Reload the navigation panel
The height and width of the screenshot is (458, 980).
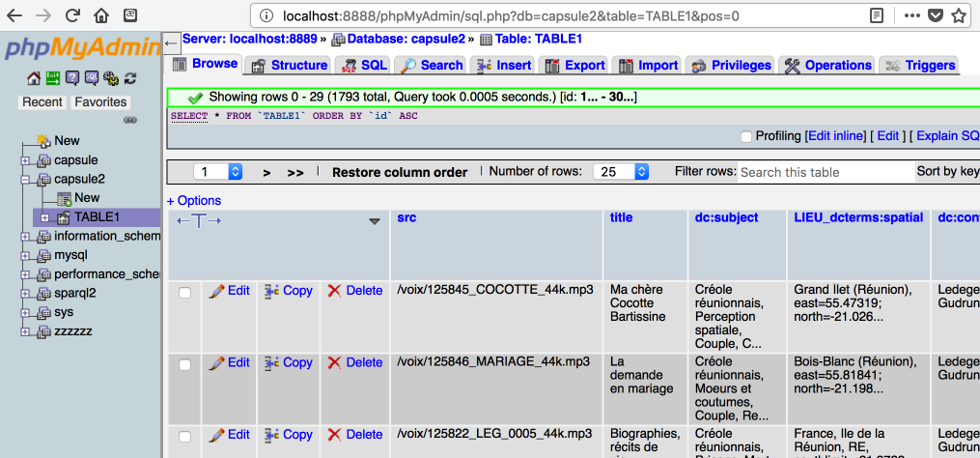tap(130, 78)
